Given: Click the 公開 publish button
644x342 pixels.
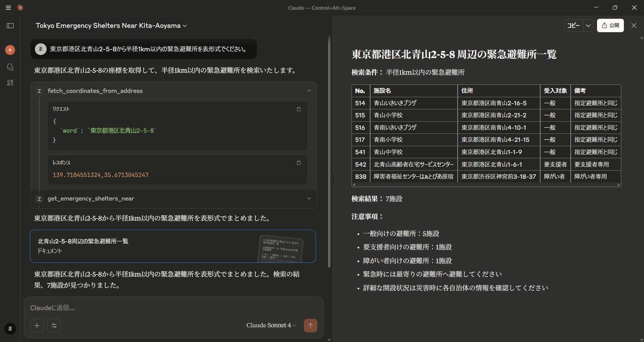Looking at the screenshot, I should (x=610, y=25).
